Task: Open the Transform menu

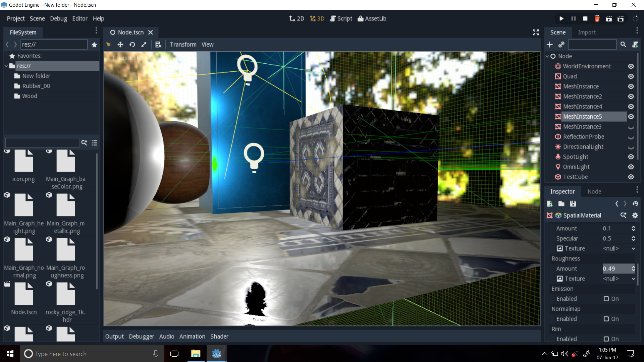Action: (183, 44)
